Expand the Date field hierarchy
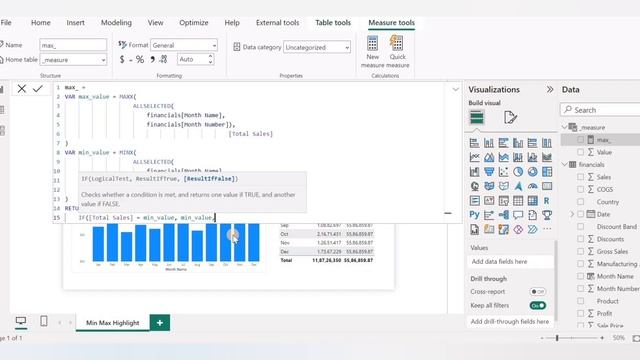Image resolution: width=640 pixels, height=360 pixels. (x=572, y=214)
